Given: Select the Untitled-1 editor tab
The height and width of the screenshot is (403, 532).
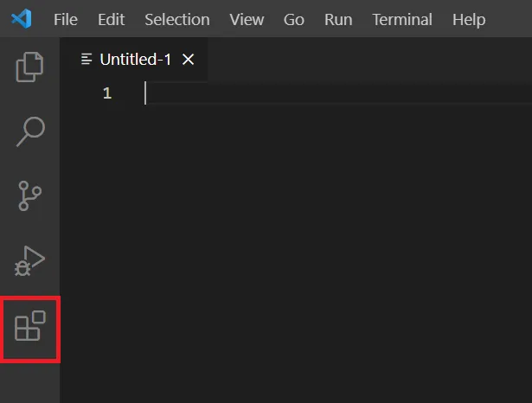Looking at the screenshot, I should pyautogui.click(x=135, y=59).
